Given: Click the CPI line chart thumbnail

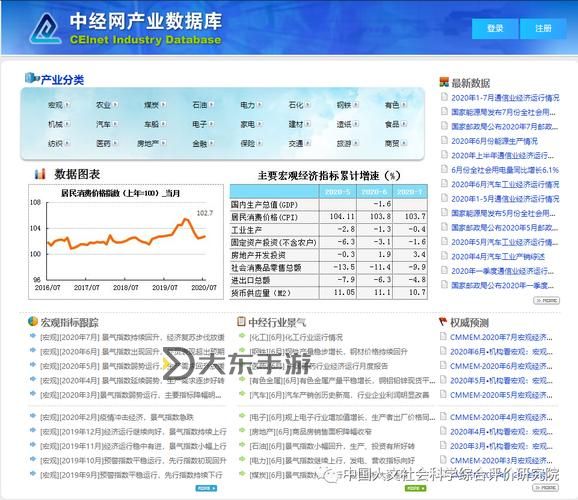Looking at the screenshot, I should (126, 242).
